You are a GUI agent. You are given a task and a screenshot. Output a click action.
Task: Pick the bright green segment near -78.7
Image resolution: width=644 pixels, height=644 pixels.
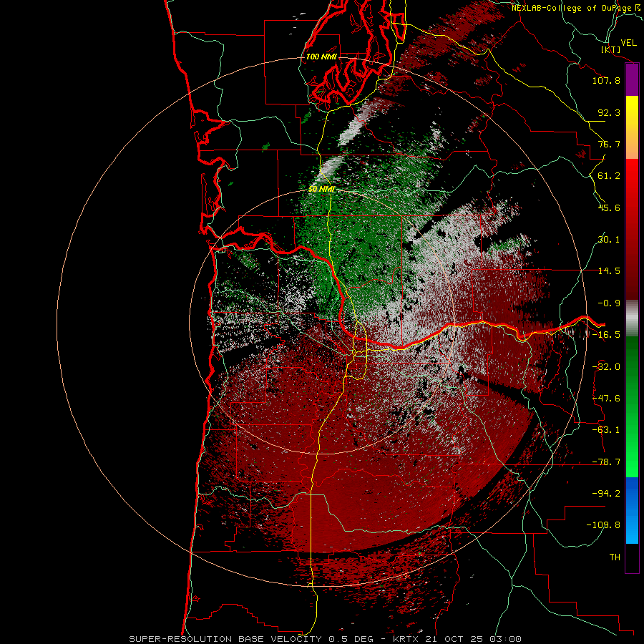(x=632, y=460)
